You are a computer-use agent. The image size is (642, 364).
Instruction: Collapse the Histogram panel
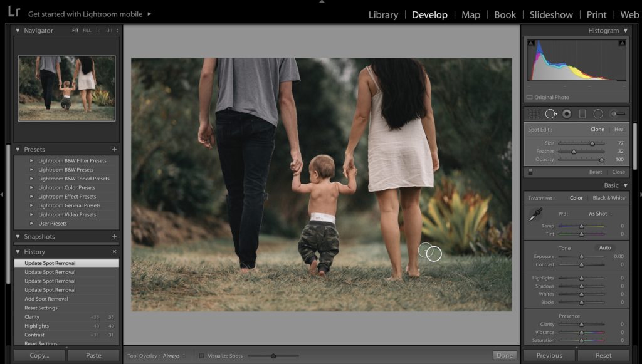[x=626, y=30]
